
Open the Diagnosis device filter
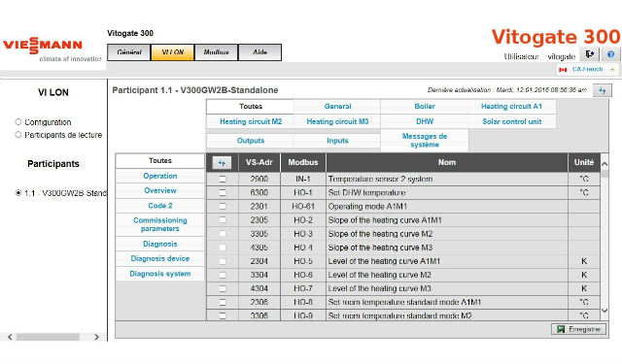pos(159,258)
